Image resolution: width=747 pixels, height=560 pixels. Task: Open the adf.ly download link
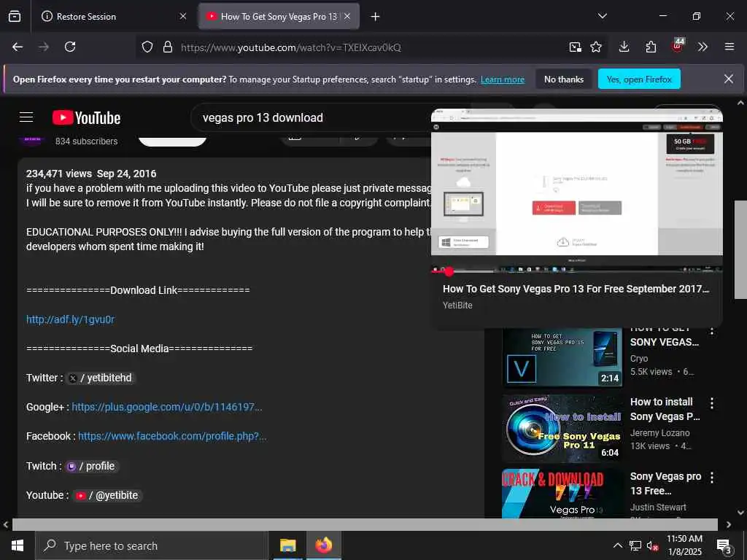pyautogui.click(x=71, y=319)
